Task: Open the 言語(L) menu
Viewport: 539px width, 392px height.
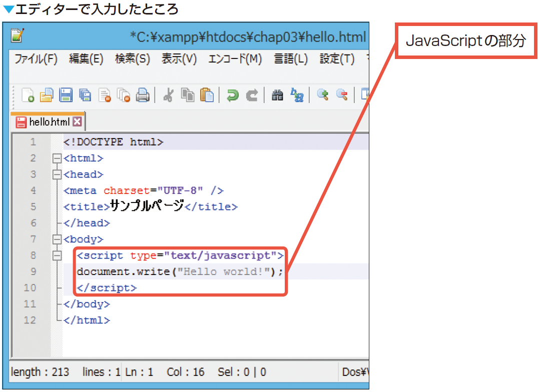Action: 290,59
